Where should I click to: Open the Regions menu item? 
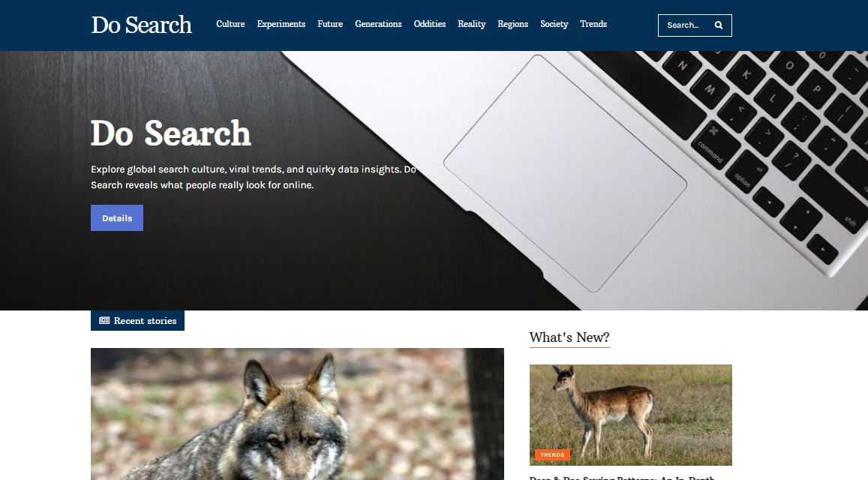[512, 24]
